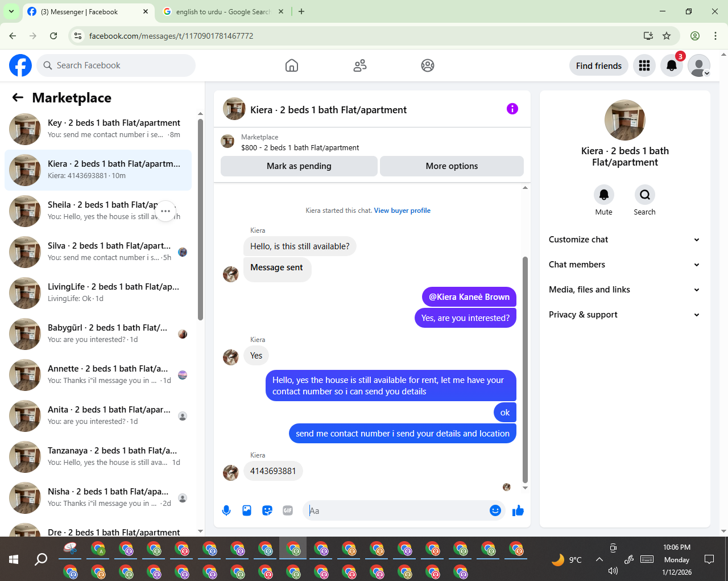This screenshot has height=581, width=728.
Task: Bookmark this page star icon
Action: click(667, 36)
